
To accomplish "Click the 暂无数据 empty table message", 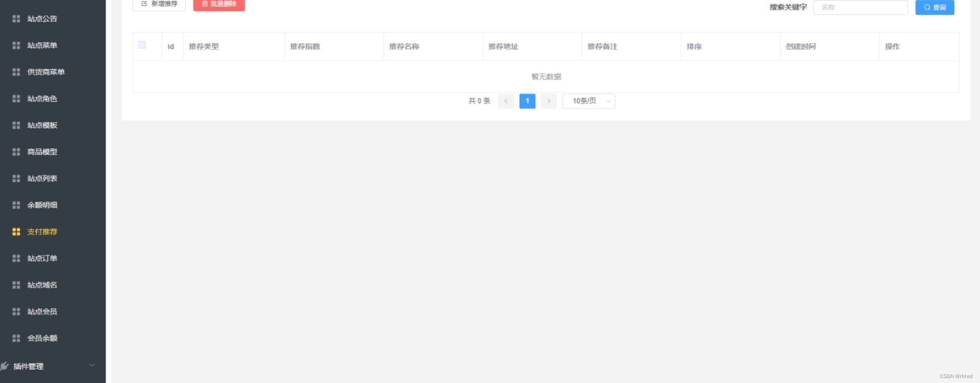I will coord(546,77).
